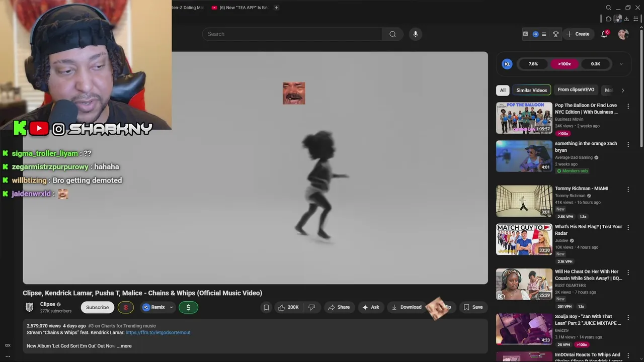644x362 pixels.
Task: Click the Members only badge
Action: click(573, 171)
